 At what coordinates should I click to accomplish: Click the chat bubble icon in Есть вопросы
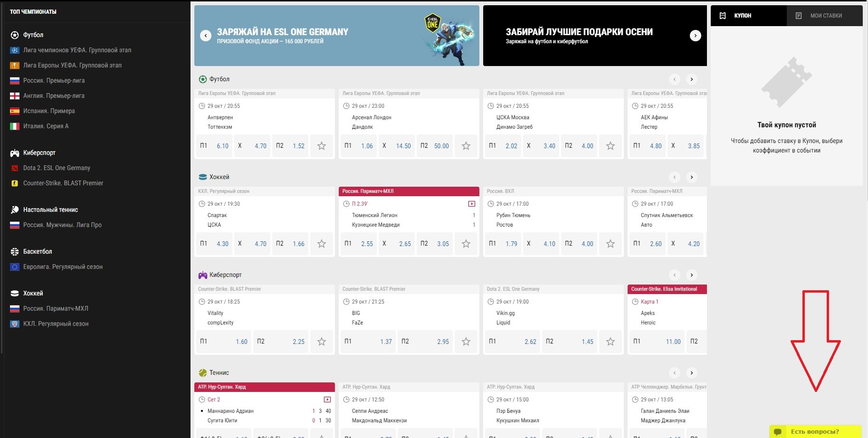778,431
